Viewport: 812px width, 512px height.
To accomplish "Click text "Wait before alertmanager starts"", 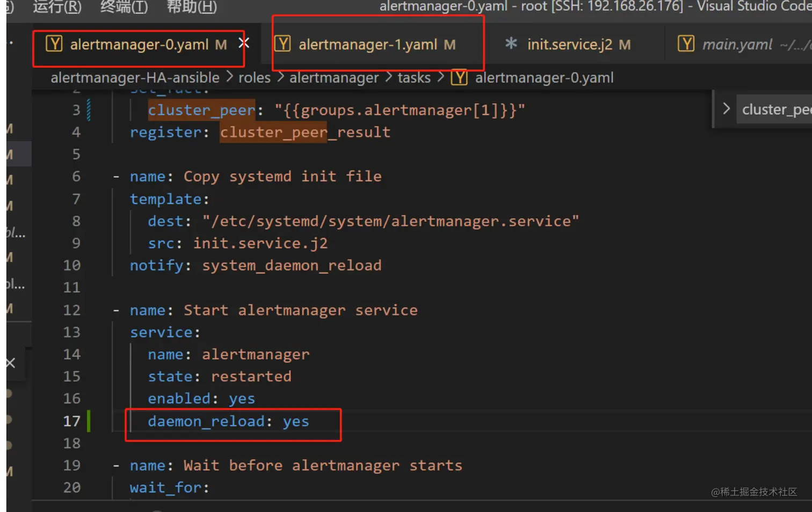I will pyautogui.click(x=323, y=465).
